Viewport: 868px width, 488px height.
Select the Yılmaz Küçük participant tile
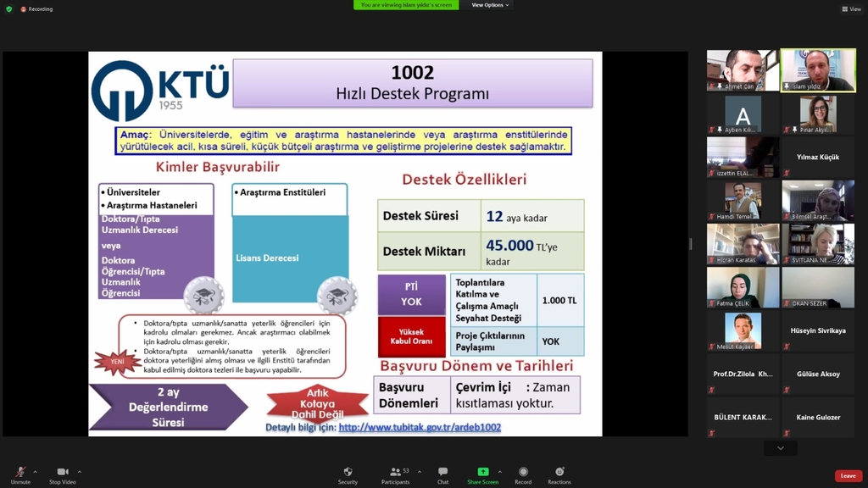click(818, 157)
